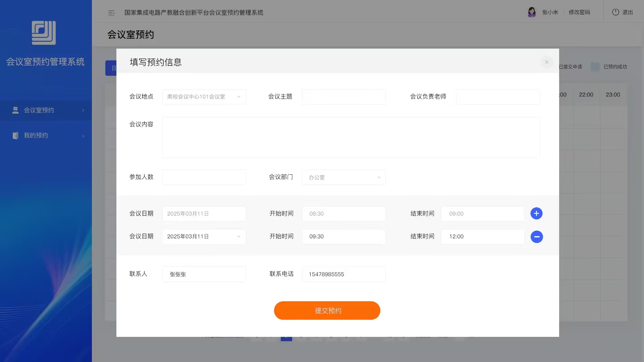This screenshot has width=644, height=362.
Task: Select 会议室预约 sidebar menu item
Action: coord(39,110)
